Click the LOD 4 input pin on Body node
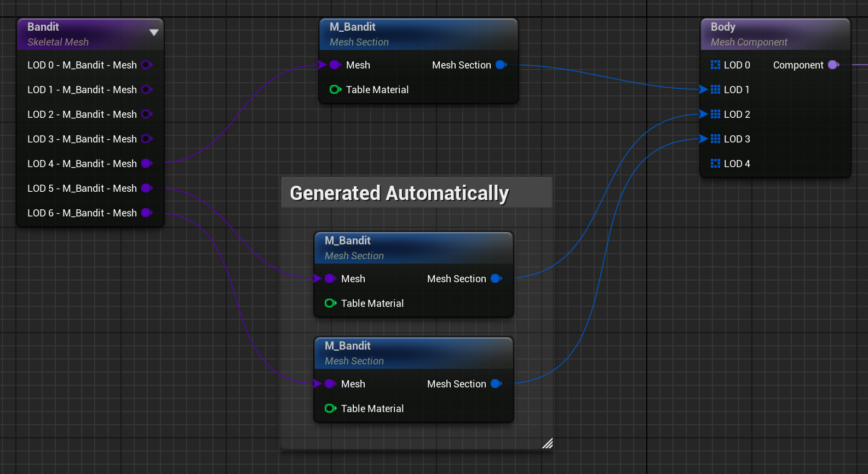The width and height of the screenshot is (868, 474). 715,163
